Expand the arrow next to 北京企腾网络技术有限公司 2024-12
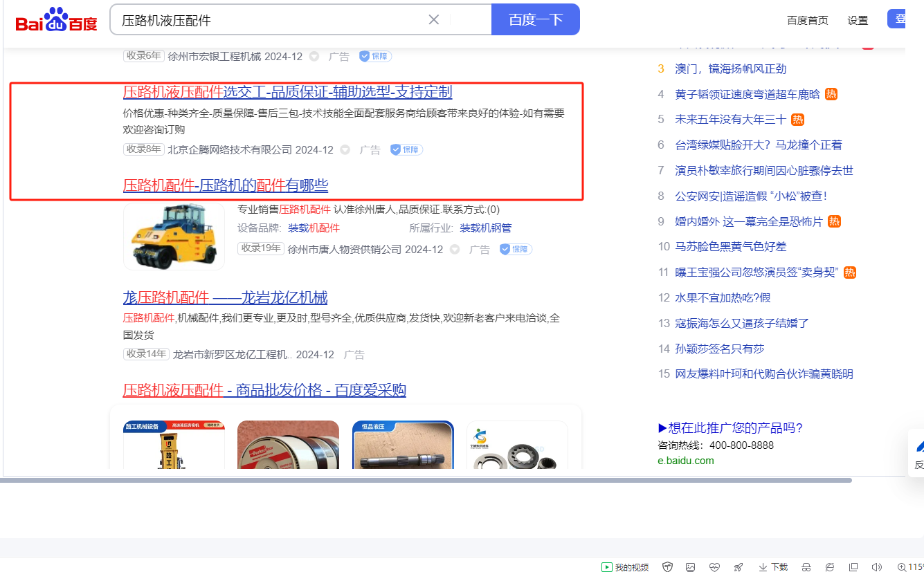The height and width of the screenshot is (572, 924). (345, 150)
